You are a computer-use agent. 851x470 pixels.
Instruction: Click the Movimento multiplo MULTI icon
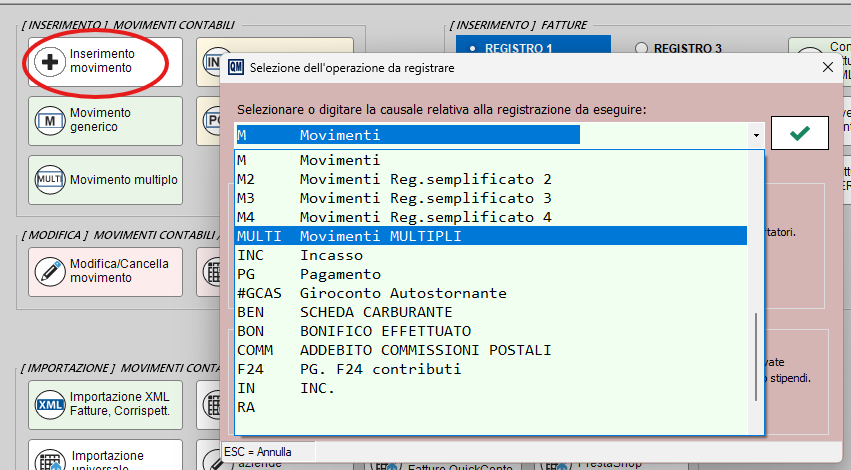pos(49,180)
